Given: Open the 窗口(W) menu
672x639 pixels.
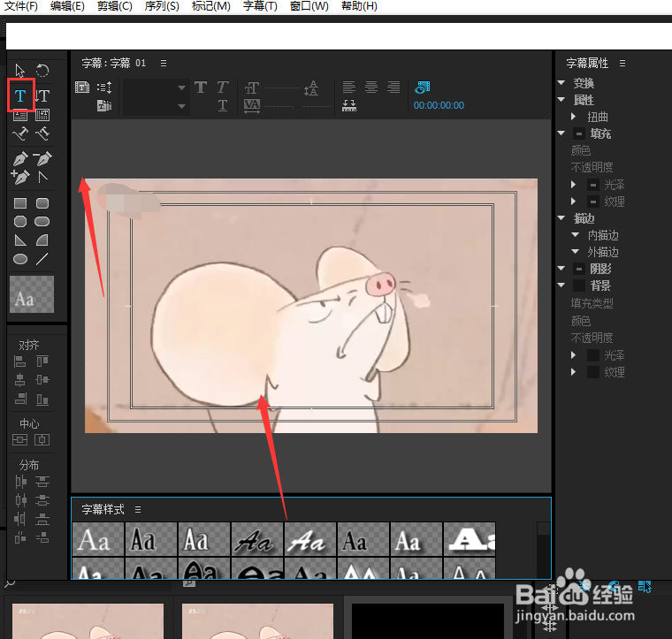Looking at the screenshot, I should tap(309, 6).
